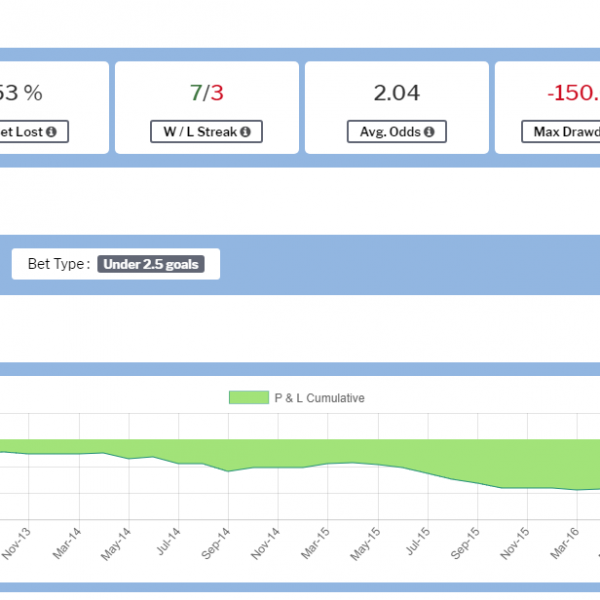Click the 7/3 streak value
The image size is (600, 600).
[207, 93]
